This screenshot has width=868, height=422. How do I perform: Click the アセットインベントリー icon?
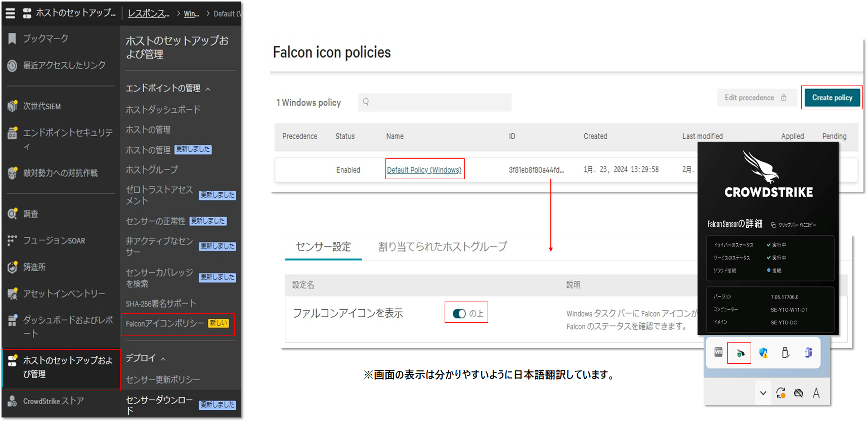[x=12, y=293]
